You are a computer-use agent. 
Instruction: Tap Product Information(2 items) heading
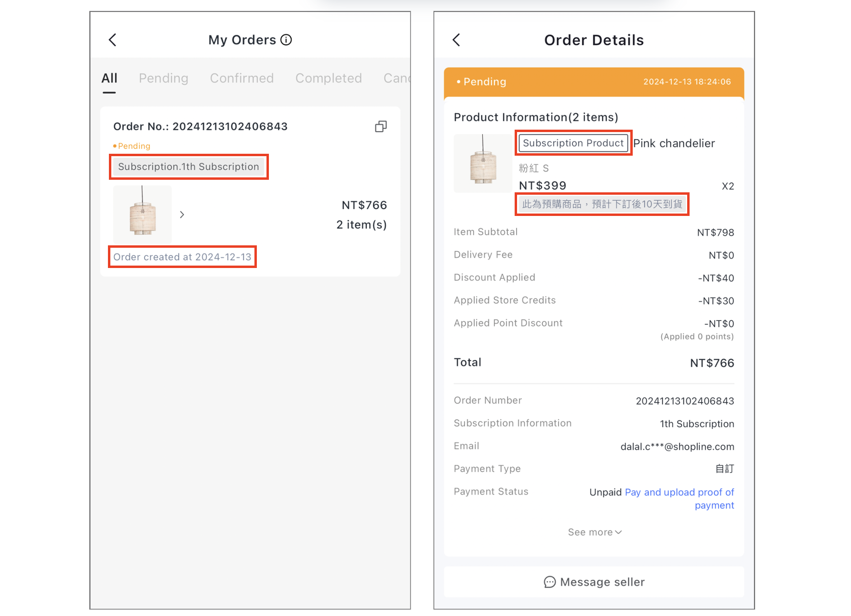pyautogui.click(x=536, y=118)
